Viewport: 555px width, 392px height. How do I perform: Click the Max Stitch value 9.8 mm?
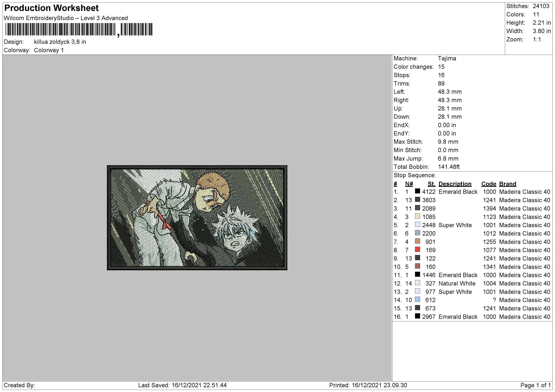coord(448,142)
